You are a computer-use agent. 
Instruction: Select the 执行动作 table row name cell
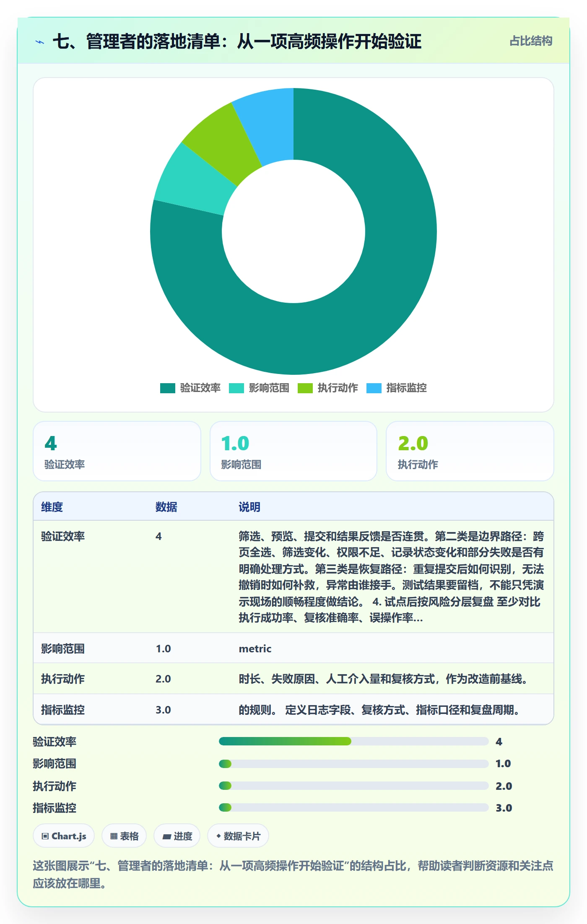coord(63,679)
